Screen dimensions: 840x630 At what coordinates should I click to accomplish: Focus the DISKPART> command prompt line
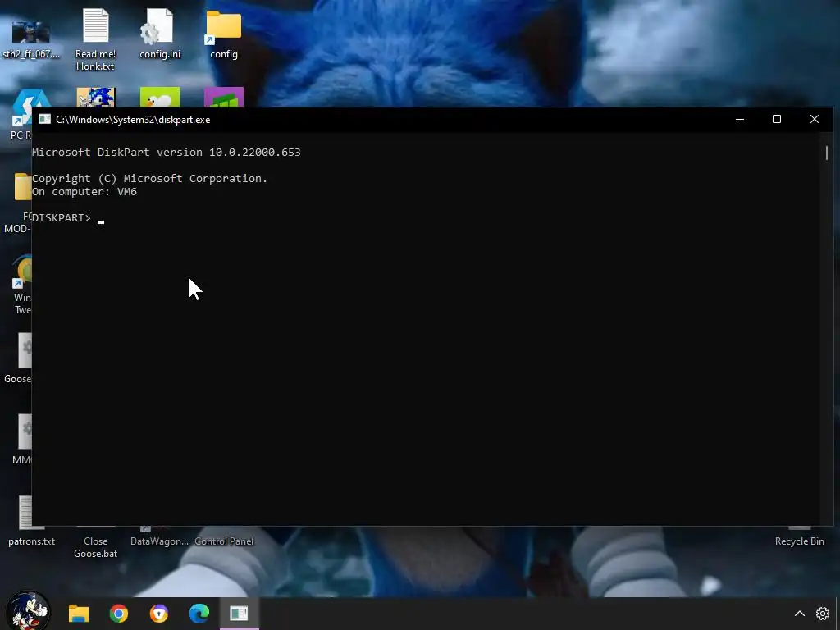tap(68, 218)
